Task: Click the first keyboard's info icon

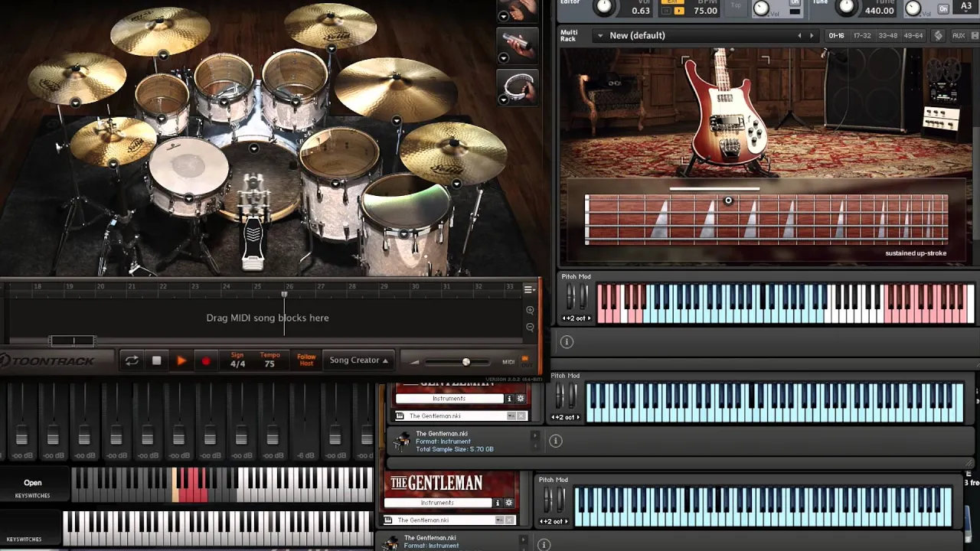Action: coord(567,342)
